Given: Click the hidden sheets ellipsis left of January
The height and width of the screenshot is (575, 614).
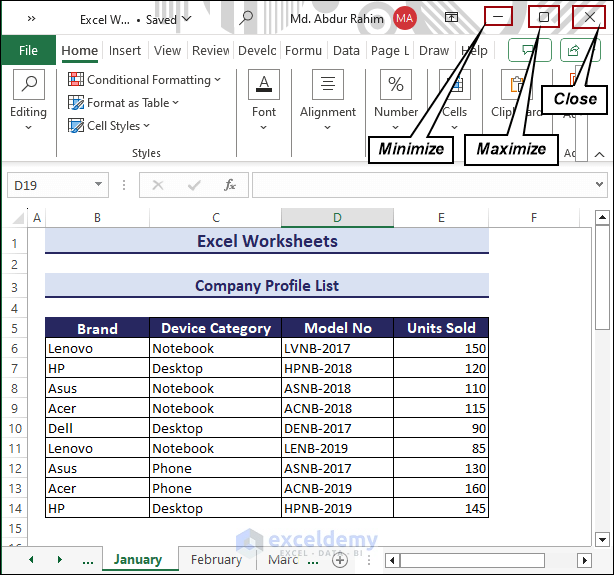Looking at the screenshot, I should click(x=88, y=561).
